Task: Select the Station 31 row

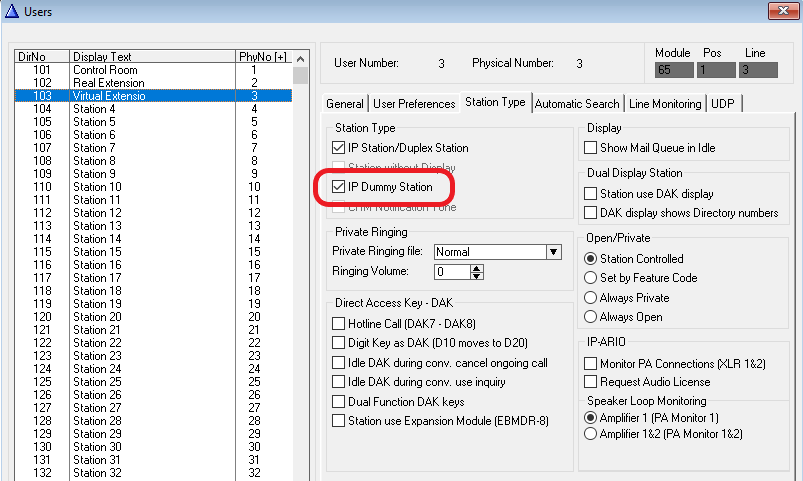Action: click(x=153, y=460)
